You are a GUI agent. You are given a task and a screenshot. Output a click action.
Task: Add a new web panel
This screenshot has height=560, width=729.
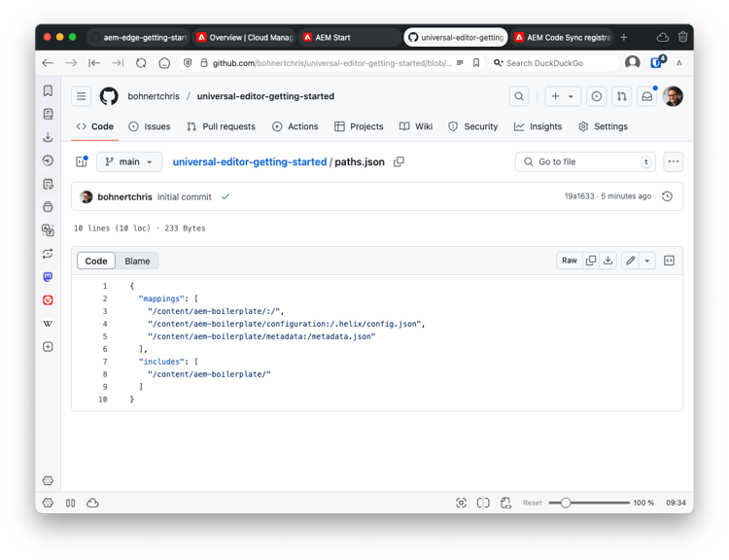48,346
